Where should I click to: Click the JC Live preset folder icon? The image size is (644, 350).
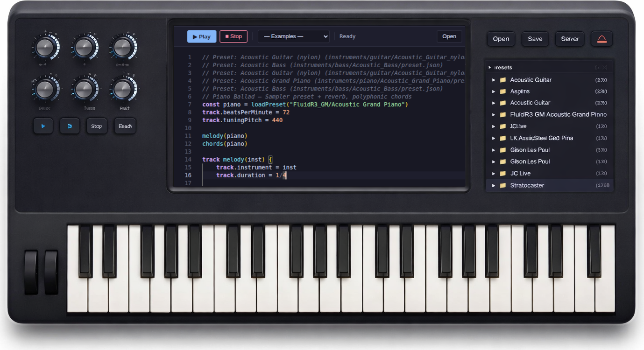502,126
